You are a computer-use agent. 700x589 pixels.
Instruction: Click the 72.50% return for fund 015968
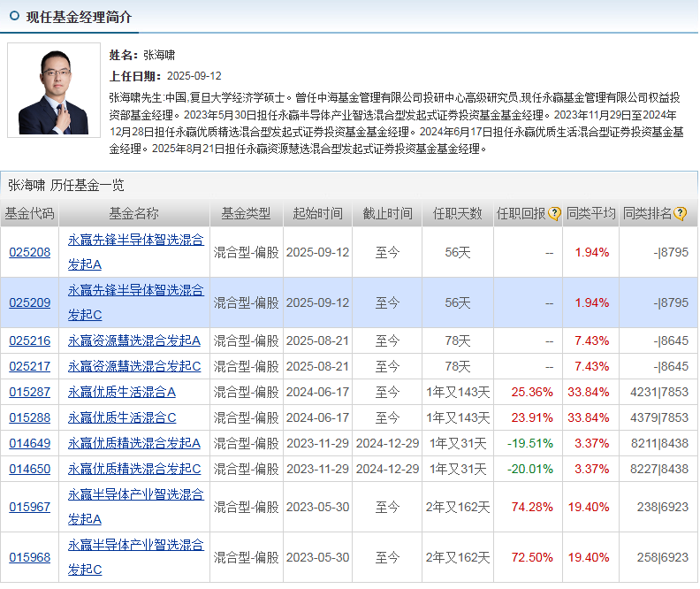point(532,557)
